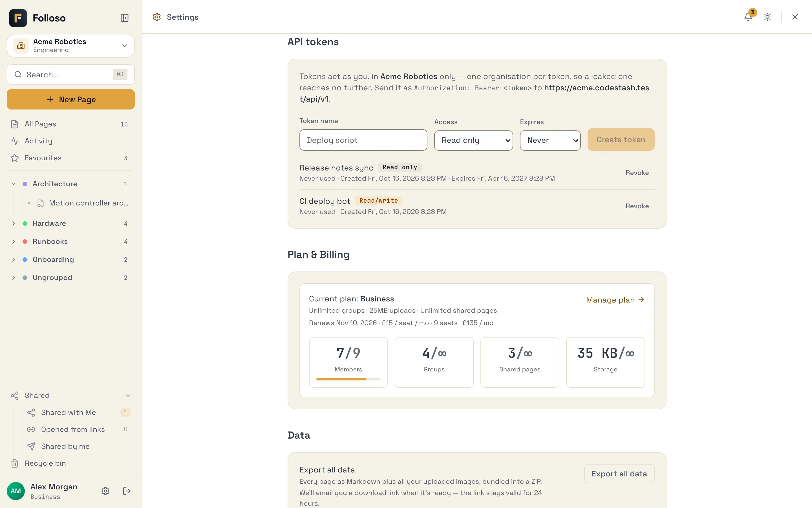Open Opened from links
812x508 pixels.
[79, 429]
